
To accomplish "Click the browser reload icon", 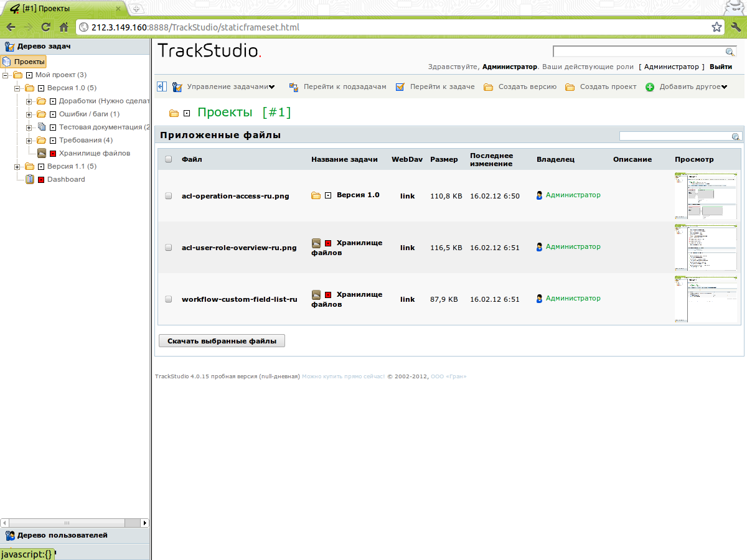I will pyautogui.click(x=45, y=27).
